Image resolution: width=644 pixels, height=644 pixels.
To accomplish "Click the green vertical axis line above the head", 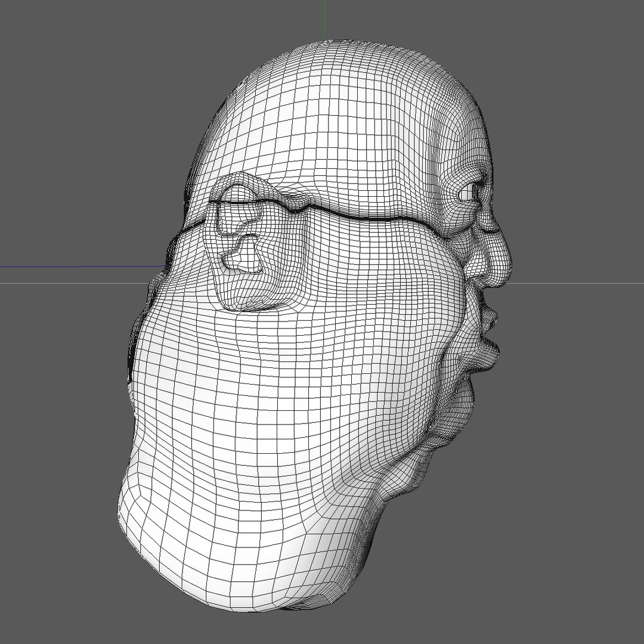I will click(x=325, y=20).
